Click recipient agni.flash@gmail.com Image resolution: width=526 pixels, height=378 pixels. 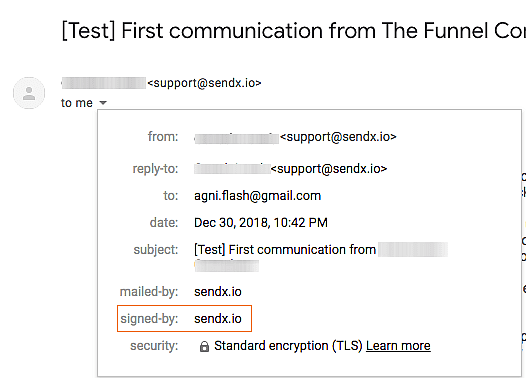tap(257, 196)
